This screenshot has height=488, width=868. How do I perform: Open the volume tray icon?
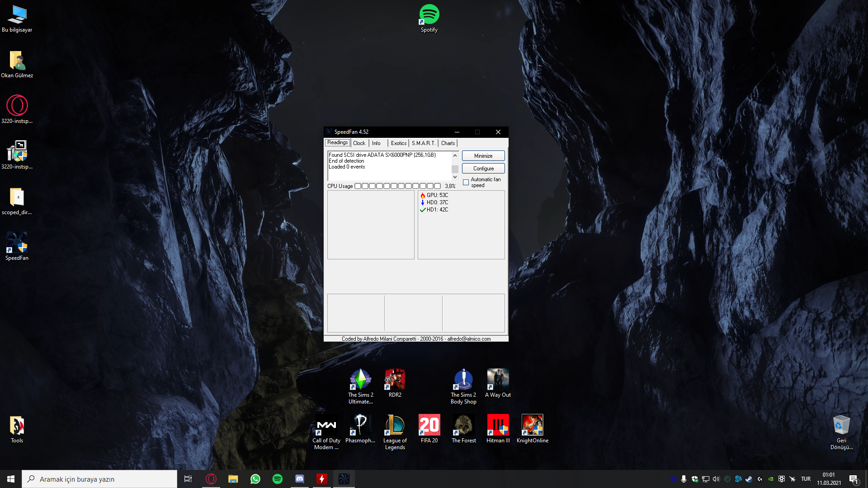point(716,479)
